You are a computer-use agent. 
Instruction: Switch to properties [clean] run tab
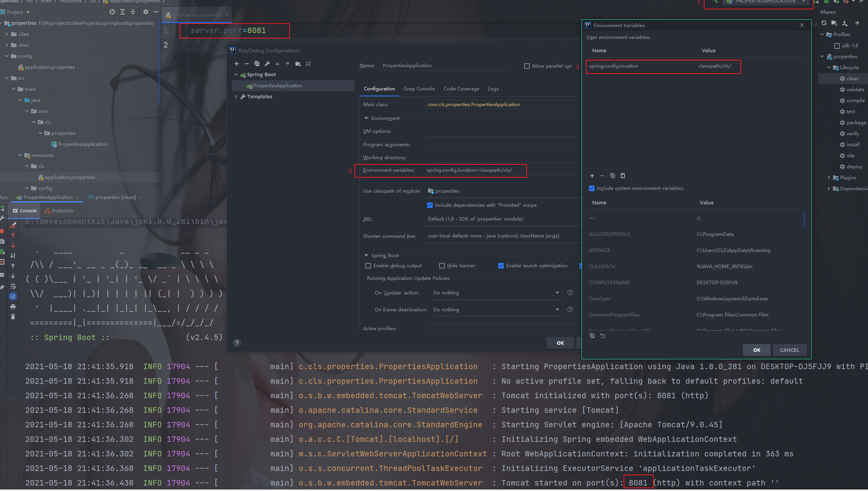pyautogui.click(x=112, y=197)
